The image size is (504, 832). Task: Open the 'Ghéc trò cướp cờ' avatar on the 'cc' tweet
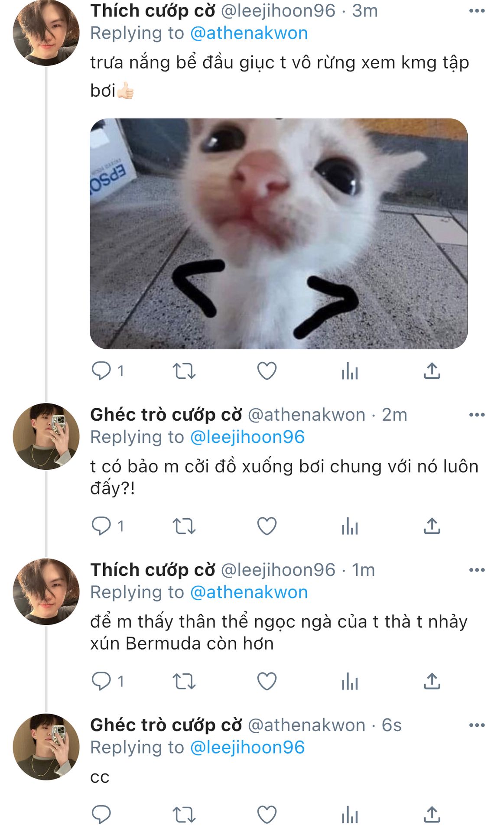click(46, 747)
